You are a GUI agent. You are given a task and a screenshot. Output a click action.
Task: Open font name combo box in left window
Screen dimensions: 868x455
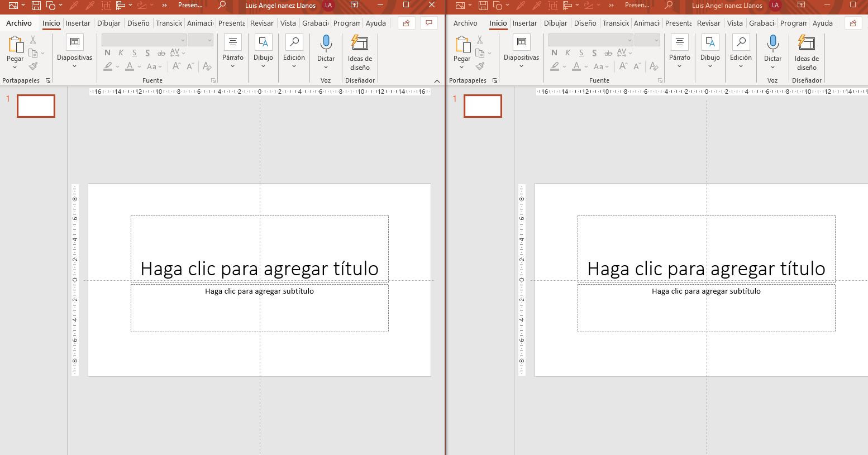[144, 40]
